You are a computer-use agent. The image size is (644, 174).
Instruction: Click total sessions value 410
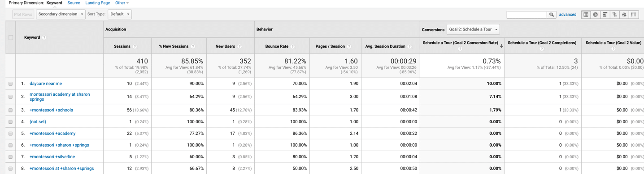pos(142,61)
